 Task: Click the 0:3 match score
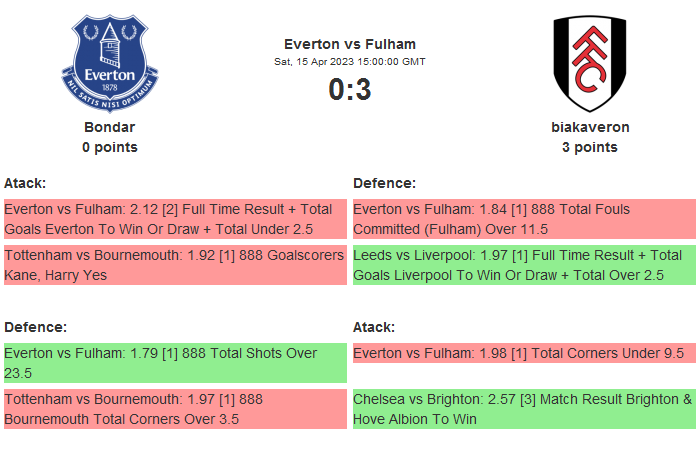pyautogui.click(x=350, y=90)
